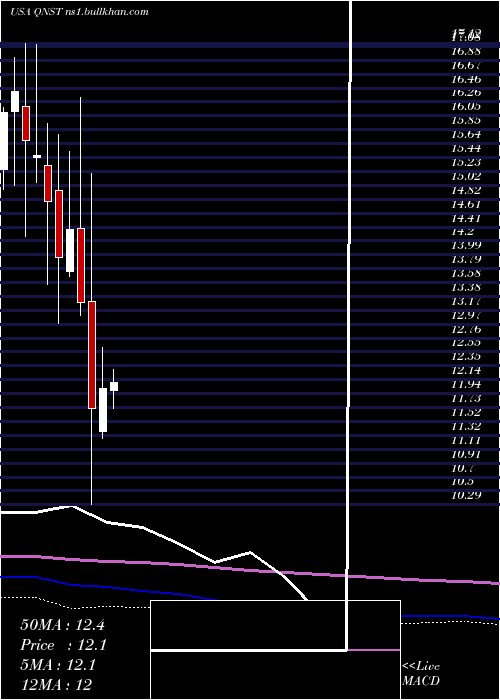The width and height of the screenshot is (500, 700).
Task: Click the 13.99 price axis label
Action: (466, 245)
